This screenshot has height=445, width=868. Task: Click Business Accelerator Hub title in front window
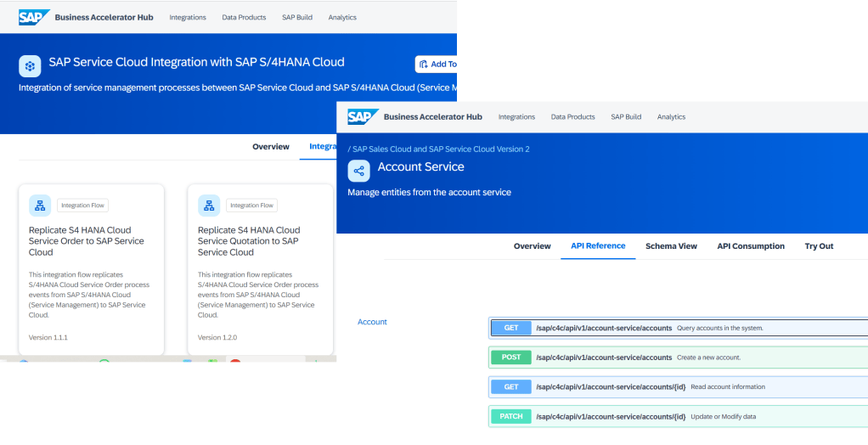point(433,117)
